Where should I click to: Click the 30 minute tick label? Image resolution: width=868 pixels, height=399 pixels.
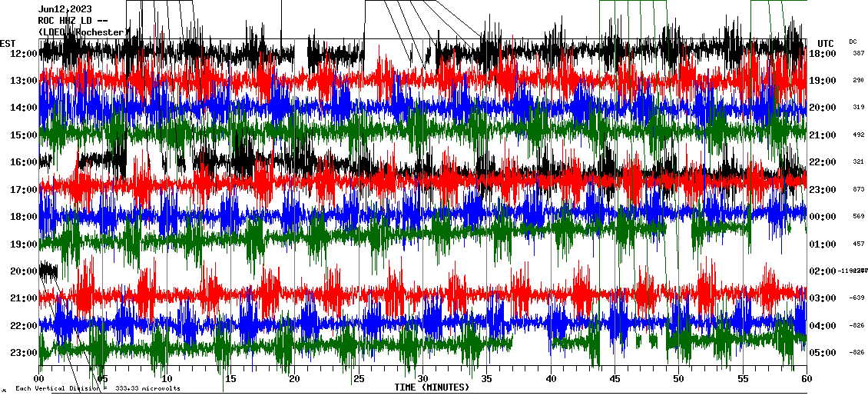pyautogui.click(x=422, y=379)
